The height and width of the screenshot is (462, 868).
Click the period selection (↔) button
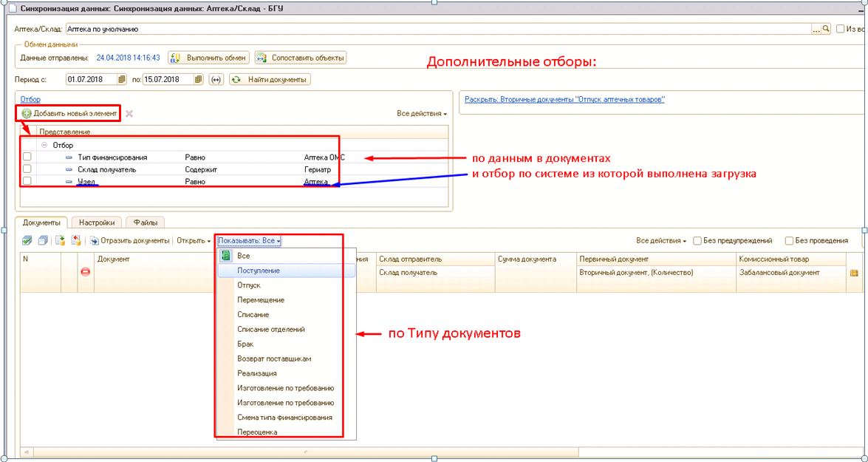tap(216, 80)
